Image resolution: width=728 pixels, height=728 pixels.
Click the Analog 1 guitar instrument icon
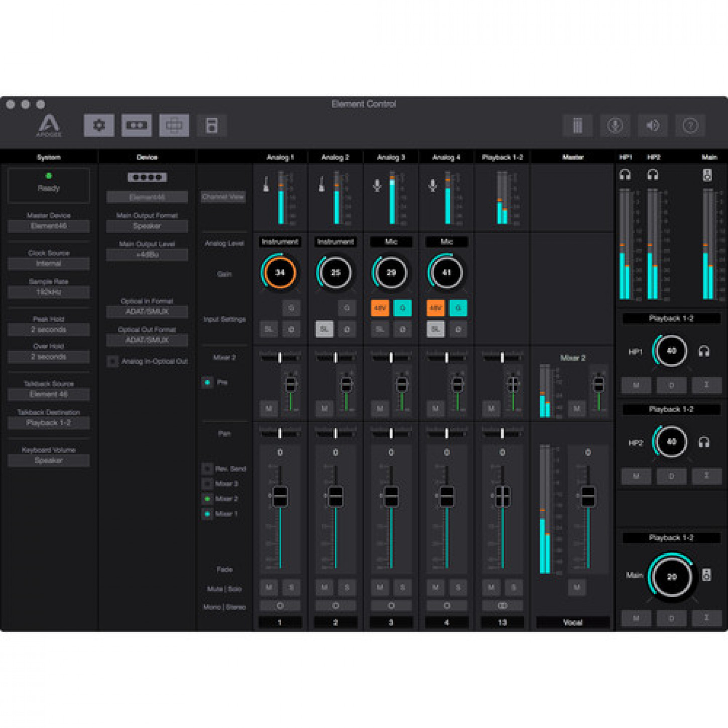[266, 185]
